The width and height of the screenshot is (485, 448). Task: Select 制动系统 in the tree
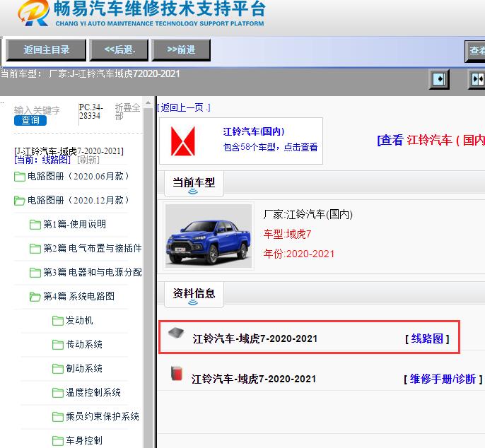(x=84, y=369)
